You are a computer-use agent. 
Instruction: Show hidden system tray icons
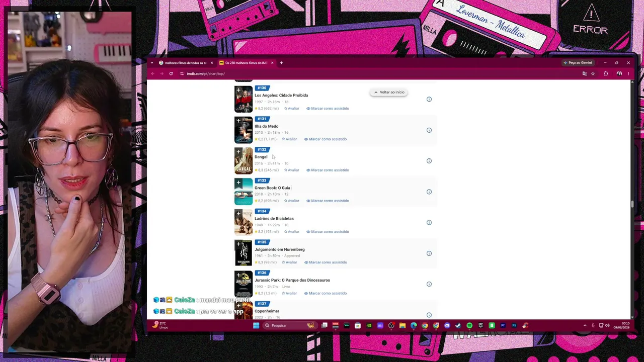click(x=585, y=326)
